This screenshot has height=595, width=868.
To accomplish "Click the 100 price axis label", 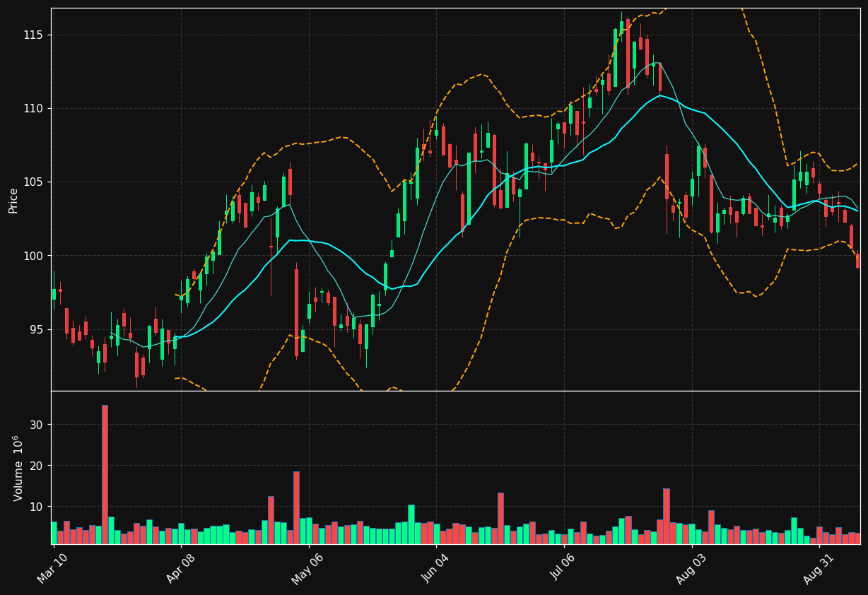I will coord(33,256).
